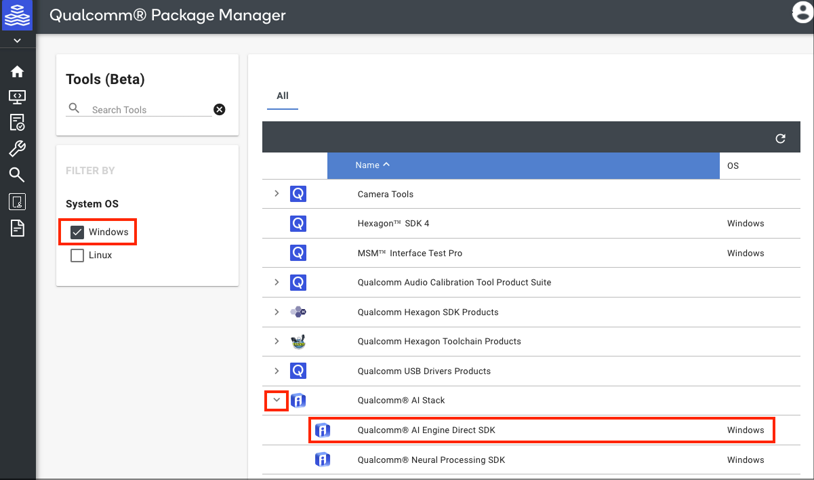Open the document icon at the sidebar bottom

(x=17, y=229)
